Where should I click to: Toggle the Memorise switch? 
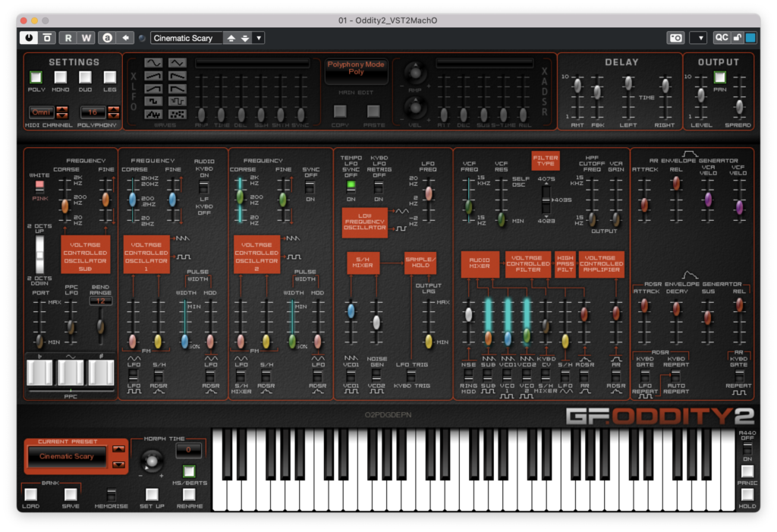click(112, 494)
